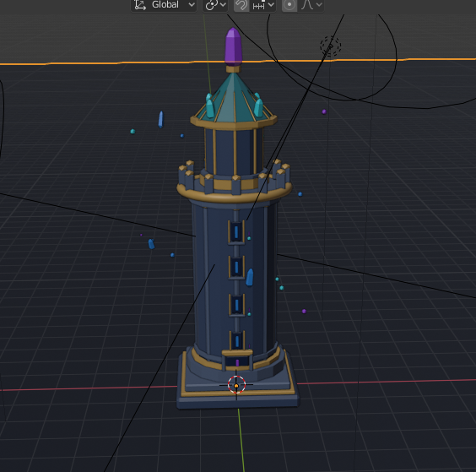Click the 3D cursor at tower base
Viewport: 476px width, 472px height.
[x=236, y=385]
